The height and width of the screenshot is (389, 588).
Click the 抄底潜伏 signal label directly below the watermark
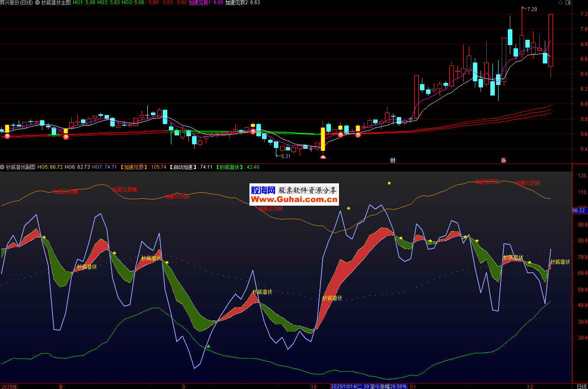pos(262,292)
